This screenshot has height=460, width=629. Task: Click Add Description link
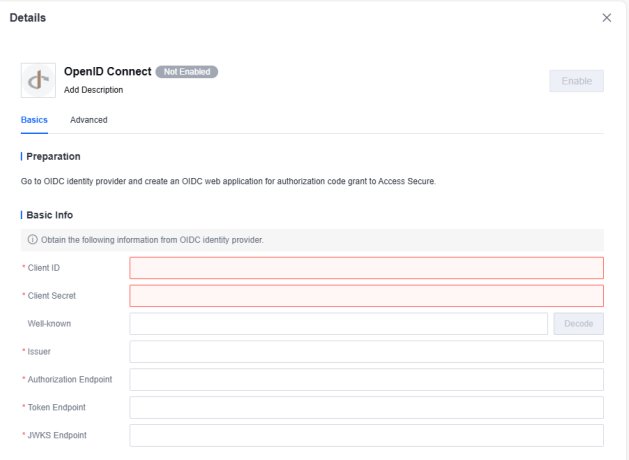pyautogui.click(x=93, y=90)
